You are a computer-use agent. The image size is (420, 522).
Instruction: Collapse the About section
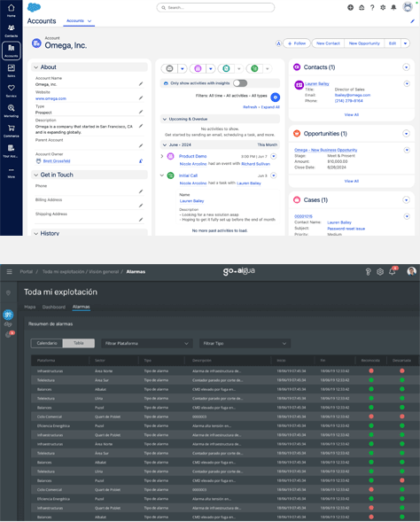[x=36, y=67]
